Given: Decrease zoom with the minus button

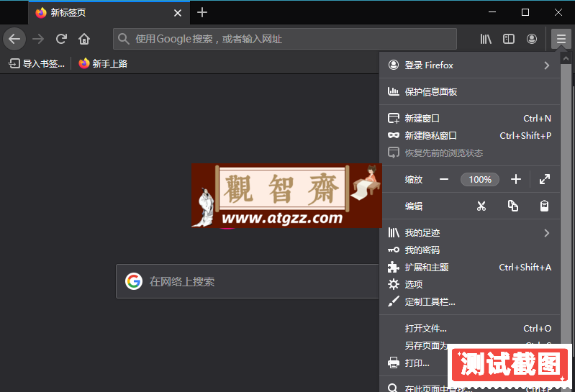Looking at the screenshot, I should [444, 180].
